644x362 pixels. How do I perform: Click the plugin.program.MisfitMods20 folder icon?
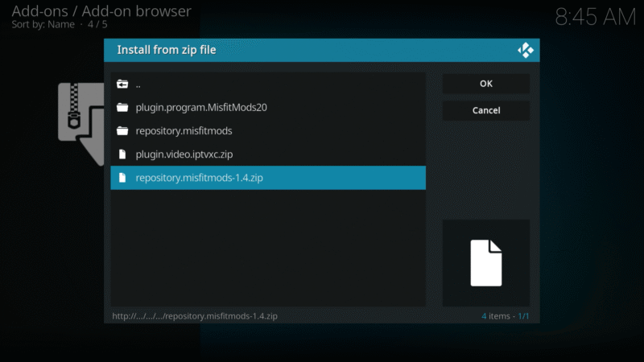122,108
